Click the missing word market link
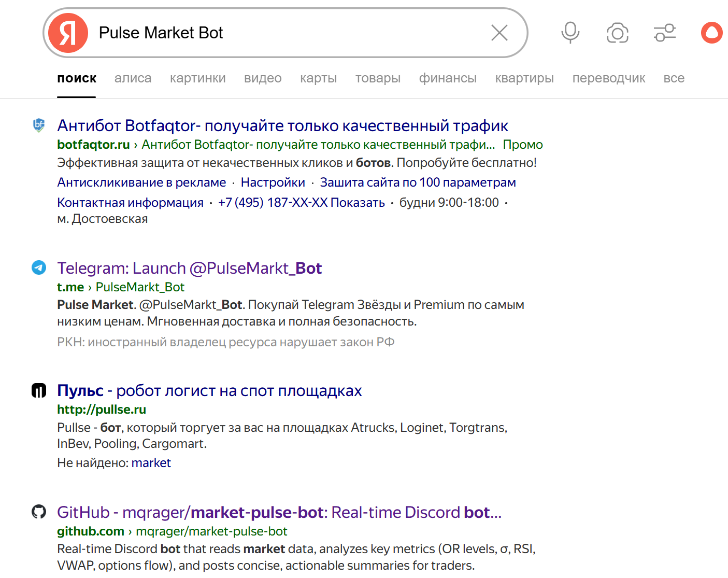Screen dimensions: 728x578 pyautogui.click(x=151, y=462)
